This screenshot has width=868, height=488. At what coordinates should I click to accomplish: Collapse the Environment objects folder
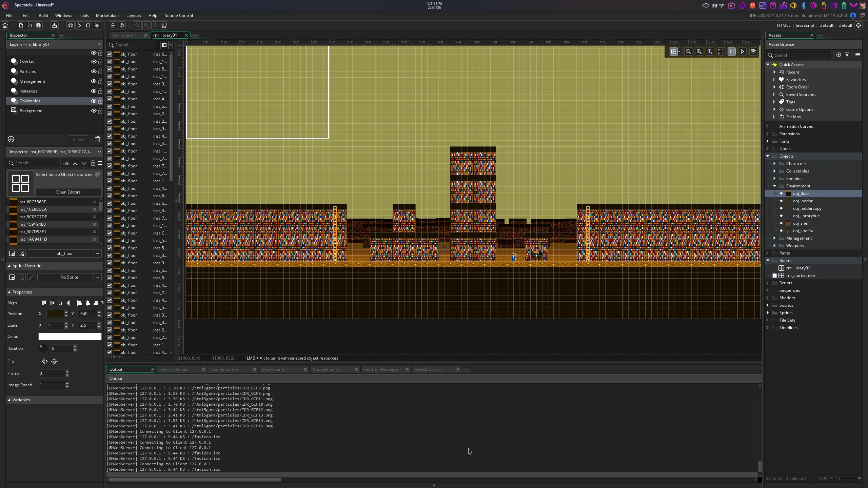tap(774, 186)
